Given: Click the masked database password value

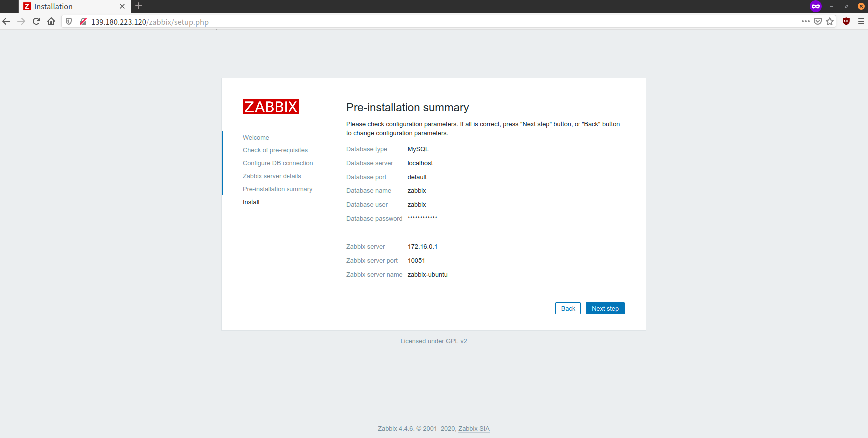Looking at the screenshot, I should pyautogui.click(x=422, y=218).
